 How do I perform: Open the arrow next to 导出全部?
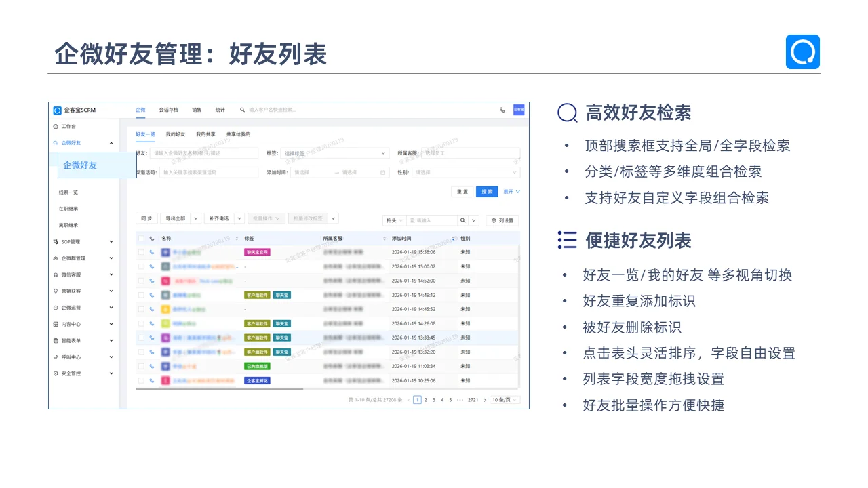[x=195, y=218]
